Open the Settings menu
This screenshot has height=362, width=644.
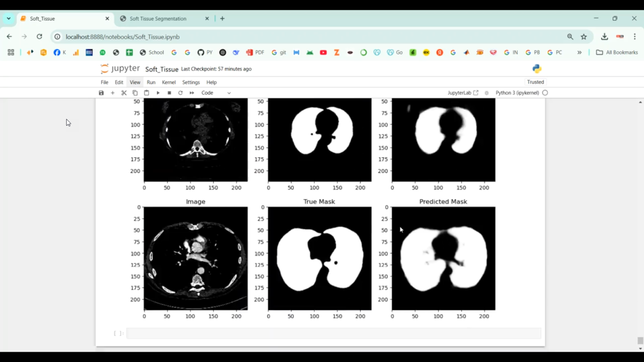click(191, 82)
